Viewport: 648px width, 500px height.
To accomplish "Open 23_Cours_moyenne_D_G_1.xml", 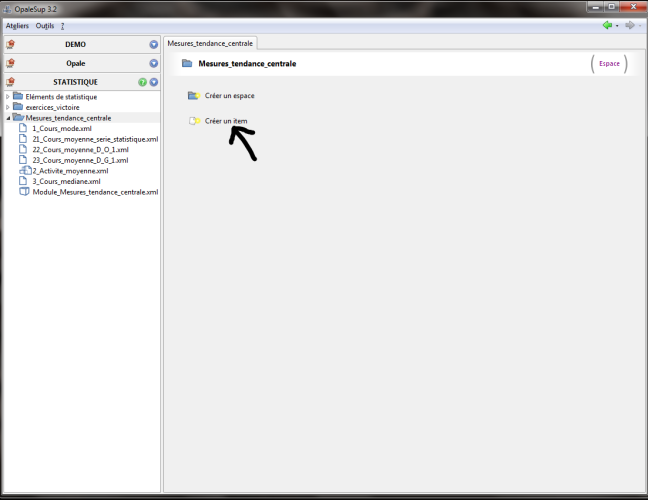I will click(80, 160).
